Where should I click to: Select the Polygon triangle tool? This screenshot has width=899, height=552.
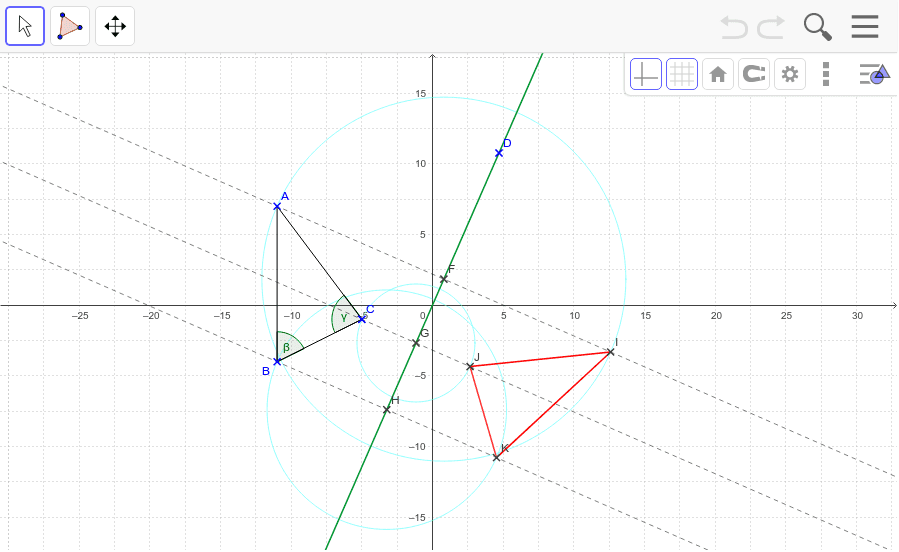point(70,26)
